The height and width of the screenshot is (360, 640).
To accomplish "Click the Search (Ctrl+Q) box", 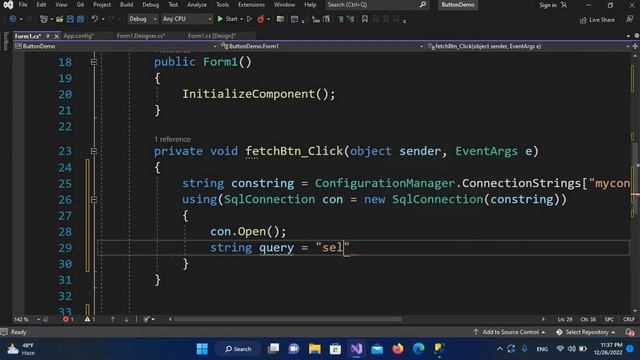I will coord(377,5).
